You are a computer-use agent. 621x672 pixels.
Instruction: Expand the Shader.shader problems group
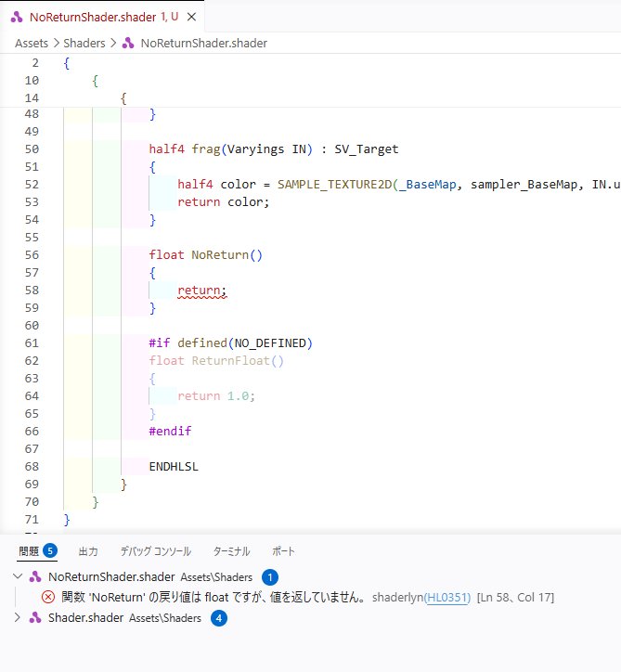click(18, 617)
